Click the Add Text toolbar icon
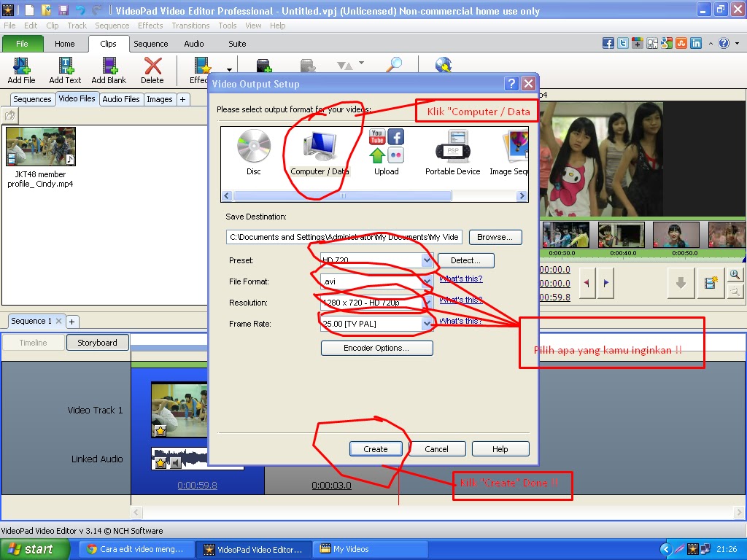747x560 pixels. point(65,70)
